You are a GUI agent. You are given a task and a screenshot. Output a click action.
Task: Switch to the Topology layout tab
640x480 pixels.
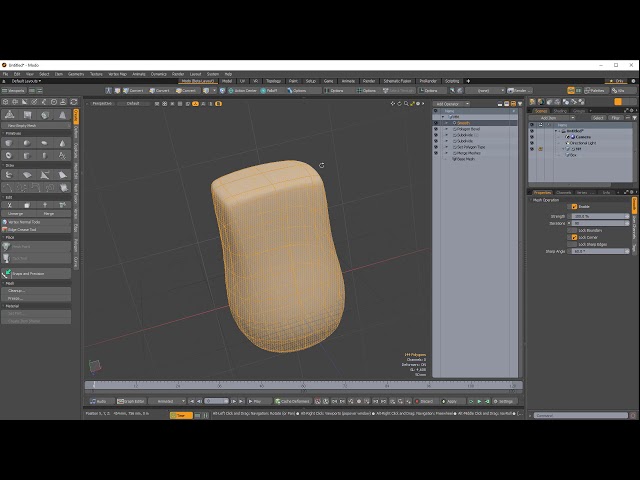[273, 81]
